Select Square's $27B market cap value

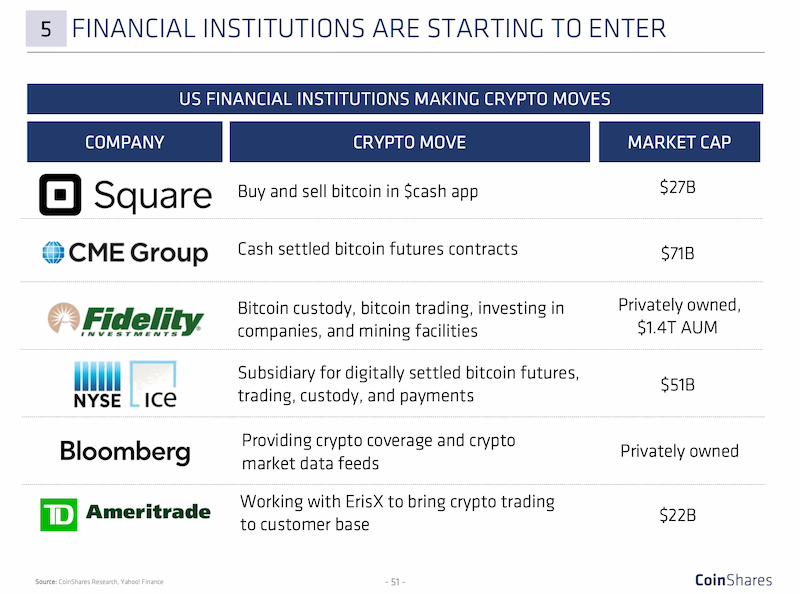(678, 187)
